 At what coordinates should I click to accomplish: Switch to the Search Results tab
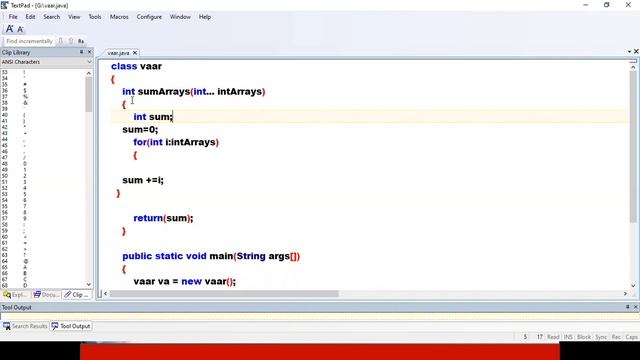[x=25, y=326]
